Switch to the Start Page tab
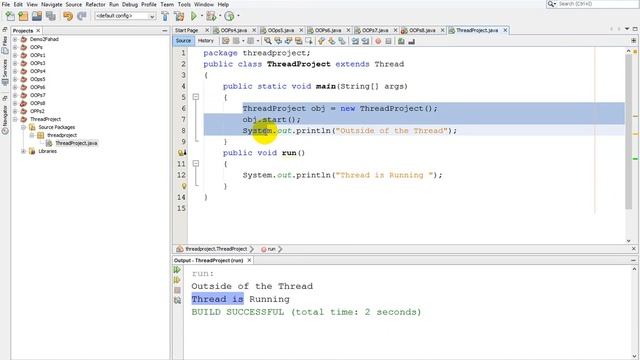 [187, 30]
